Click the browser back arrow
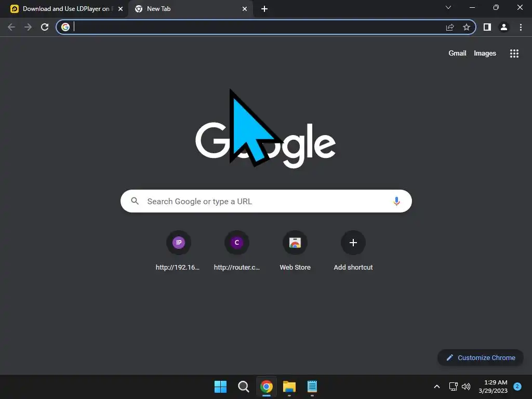 11,27
